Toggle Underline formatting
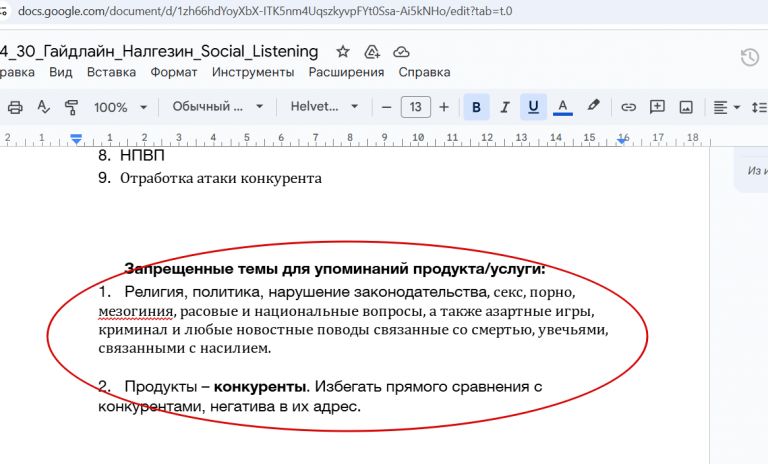Viewport: 768px width, 464px height. coord(533,107)
